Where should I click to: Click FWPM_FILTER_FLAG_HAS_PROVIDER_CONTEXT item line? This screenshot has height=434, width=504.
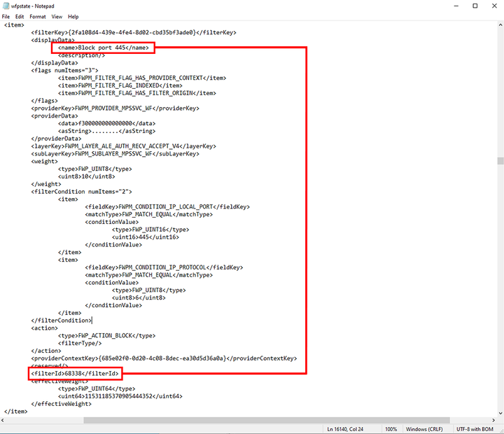(142, 78)
